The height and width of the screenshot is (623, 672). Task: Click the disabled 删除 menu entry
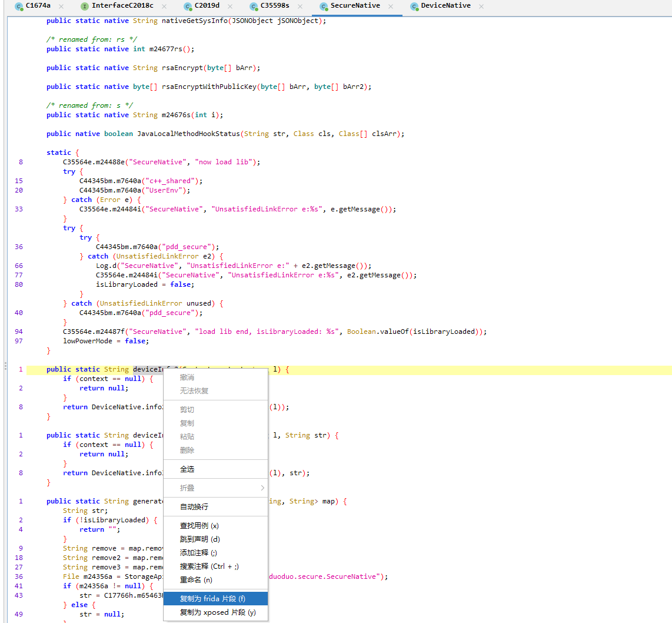(215, 450)
